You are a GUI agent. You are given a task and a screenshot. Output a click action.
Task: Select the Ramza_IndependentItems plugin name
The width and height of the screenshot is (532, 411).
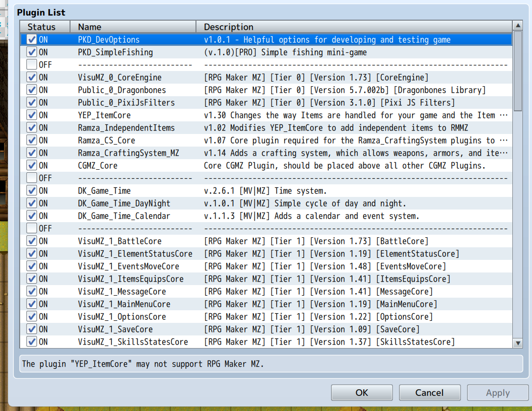(126, 128)
